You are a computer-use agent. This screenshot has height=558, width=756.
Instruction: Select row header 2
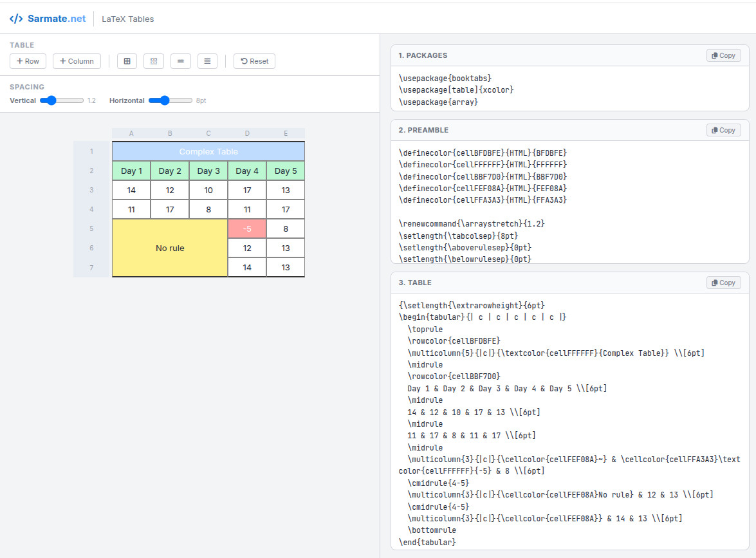pos(91,171)
